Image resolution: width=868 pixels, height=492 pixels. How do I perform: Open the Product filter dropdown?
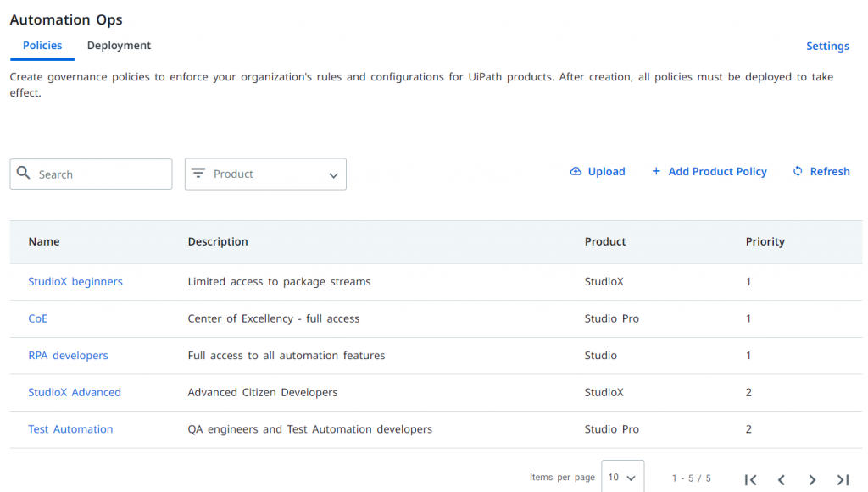point(265,174)
